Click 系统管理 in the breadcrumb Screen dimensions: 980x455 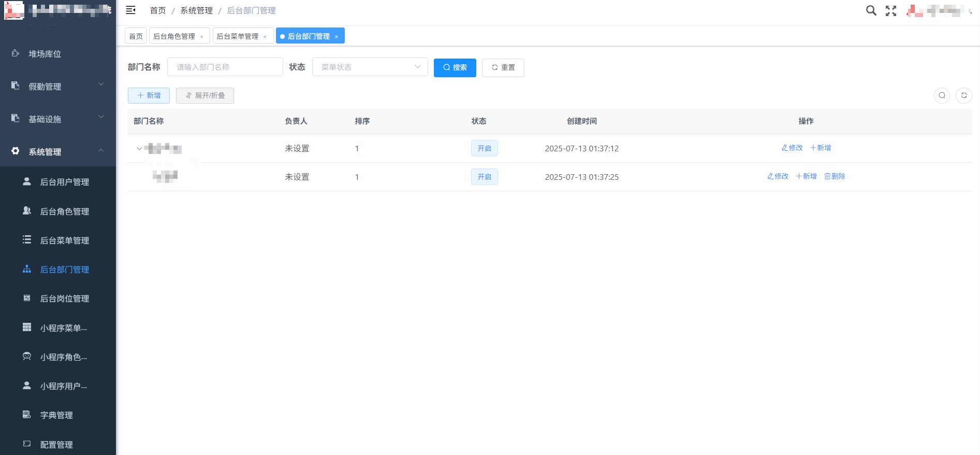pos(197,10)
